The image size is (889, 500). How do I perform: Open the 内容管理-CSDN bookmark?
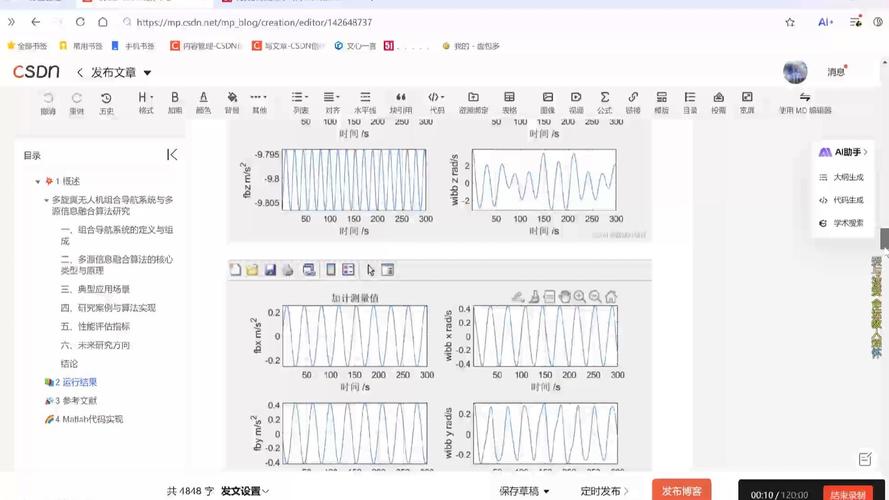pyautogui.click(x=206, y=46)
